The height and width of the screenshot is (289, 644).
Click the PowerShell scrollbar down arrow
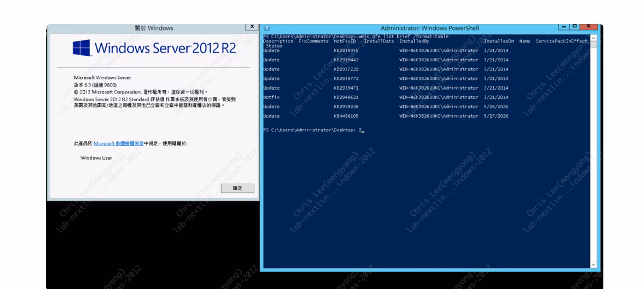point(593,264)
